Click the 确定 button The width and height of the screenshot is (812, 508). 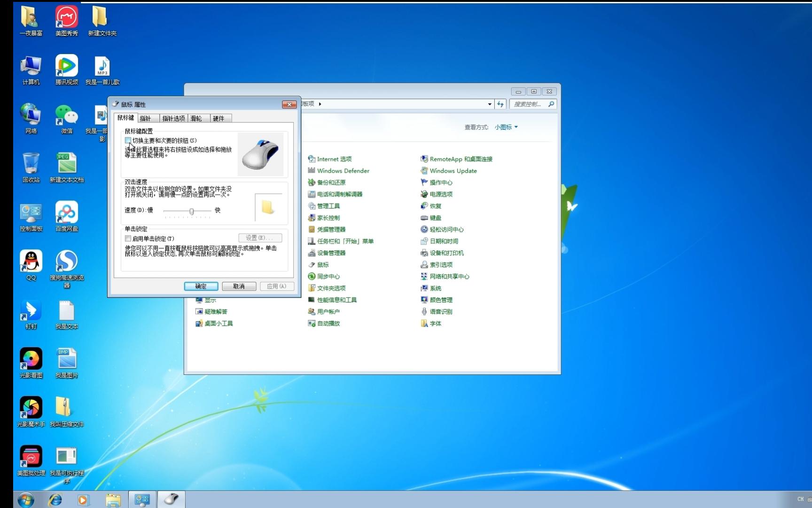coord(201,286)
